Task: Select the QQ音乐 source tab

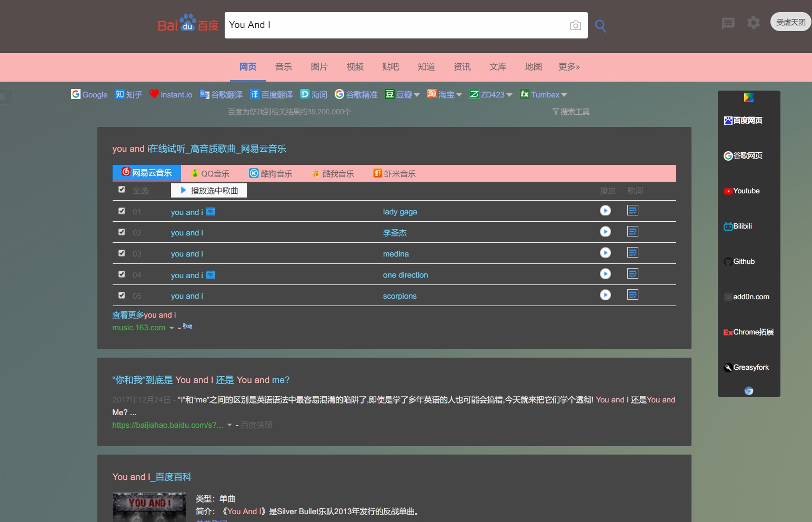Action: coord(210,173)
